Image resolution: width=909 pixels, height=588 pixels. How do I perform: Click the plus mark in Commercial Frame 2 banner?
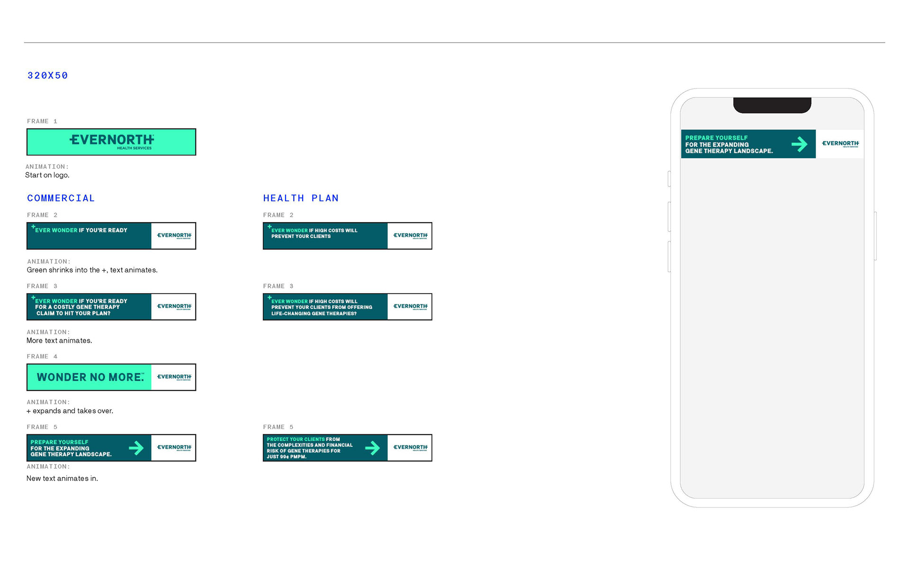tap(33, 227)
